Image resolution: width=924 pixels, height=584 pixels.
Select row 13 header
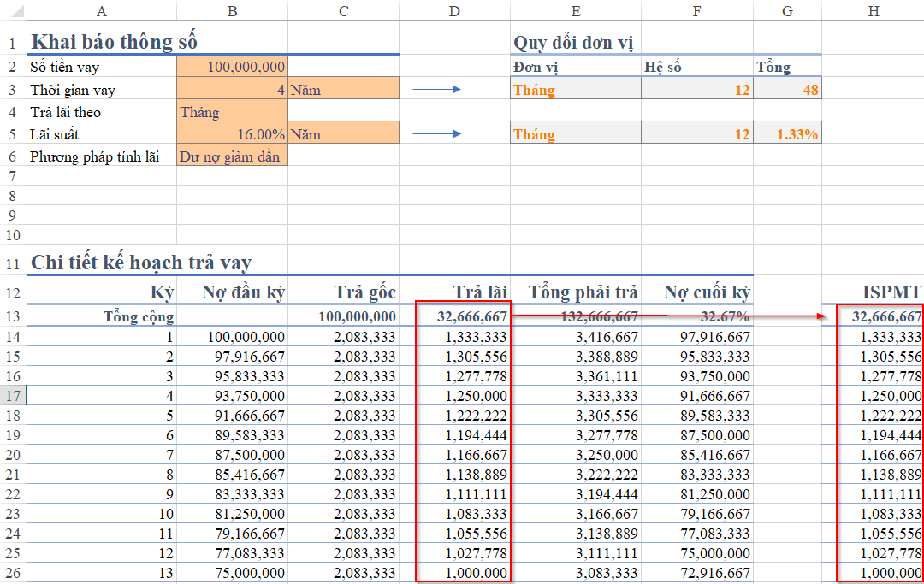click(13, 316)
